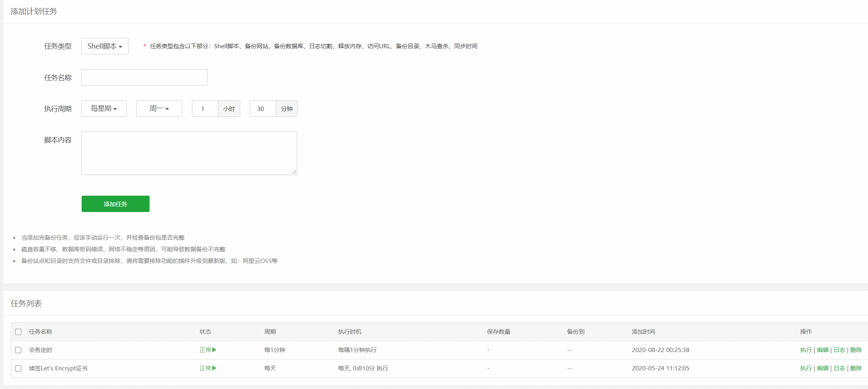
Task: Open the 每星期 execution cycle dropdown
Action: tap(104, 109)
